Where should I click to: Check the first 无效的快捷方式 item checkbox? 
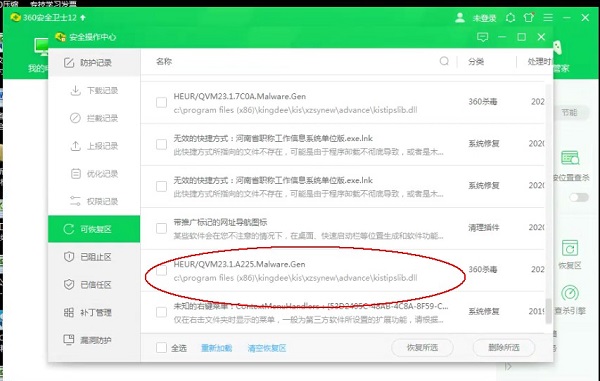click(161, 145)
